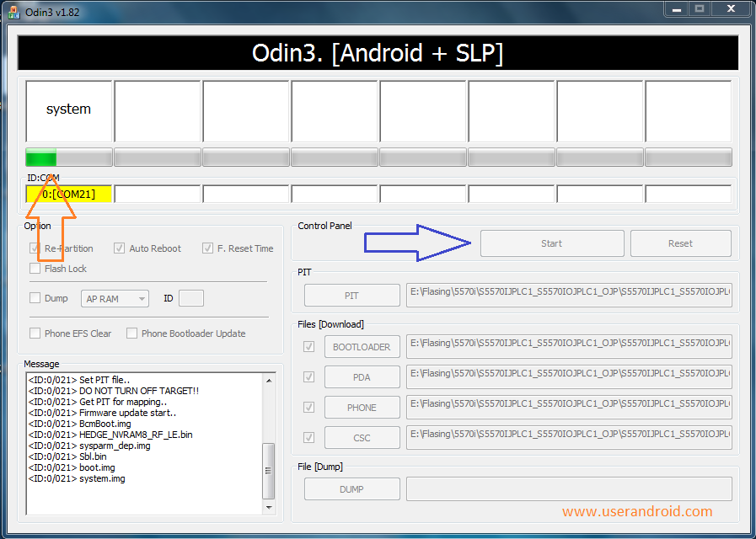Click the PDA browse button
The image size is (756, 539).
tap(362, 377)
